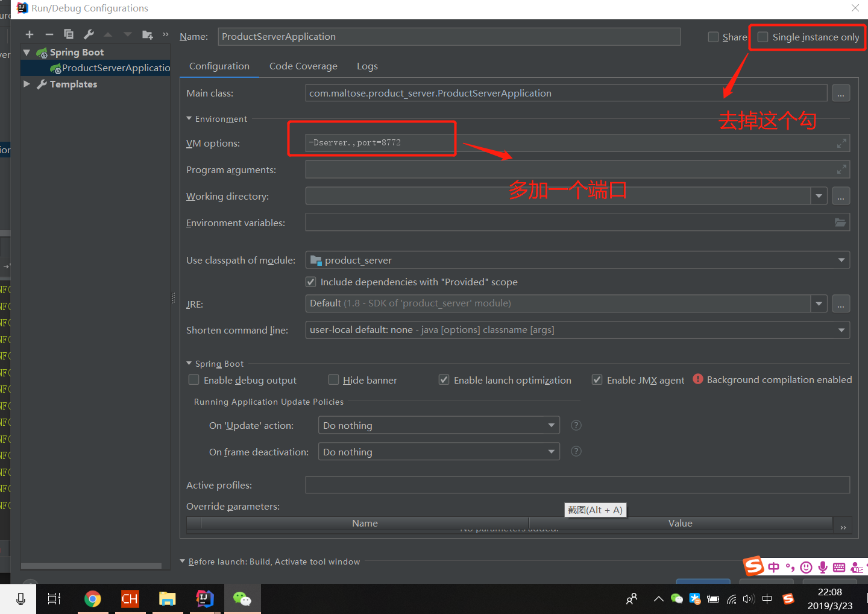Image resolution: width=868 pixels, height=614 pixels.
Task: Switch to Logs tab
Action: coord(367,66)
